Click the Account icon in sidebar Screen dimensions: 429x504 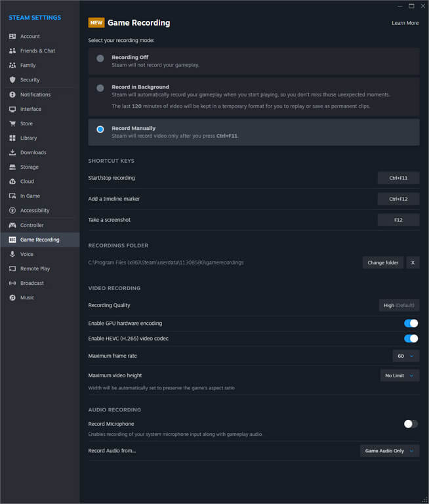tap(12, 37)
